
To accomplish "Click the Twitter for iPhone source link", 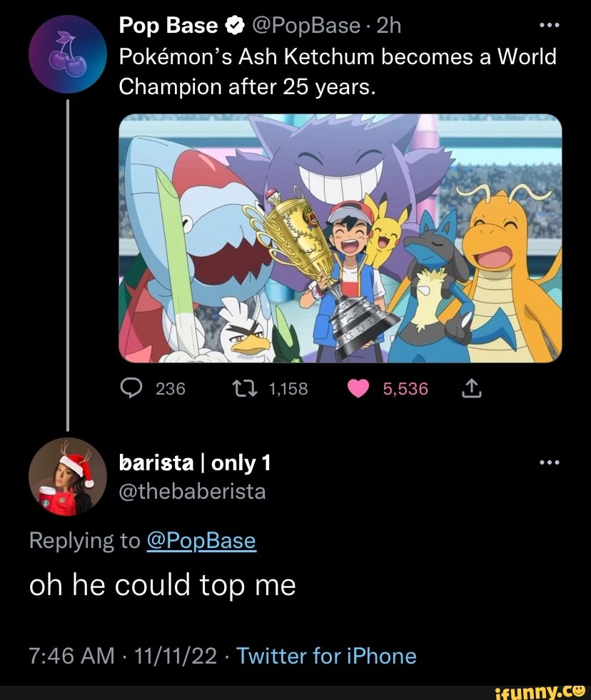I will pos(327,654).
